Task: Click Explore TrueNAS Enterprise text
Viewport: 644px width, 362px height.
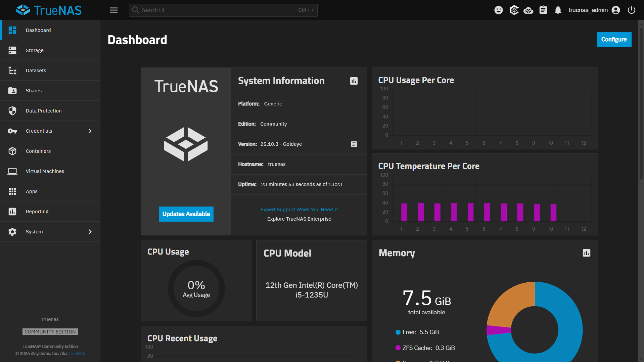Action: [299, 219]
